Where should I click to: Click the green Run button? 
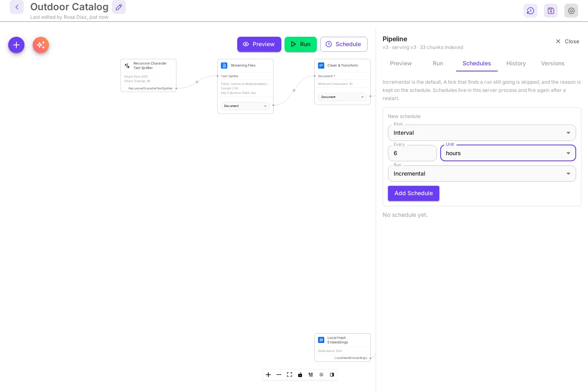(301, 44)
